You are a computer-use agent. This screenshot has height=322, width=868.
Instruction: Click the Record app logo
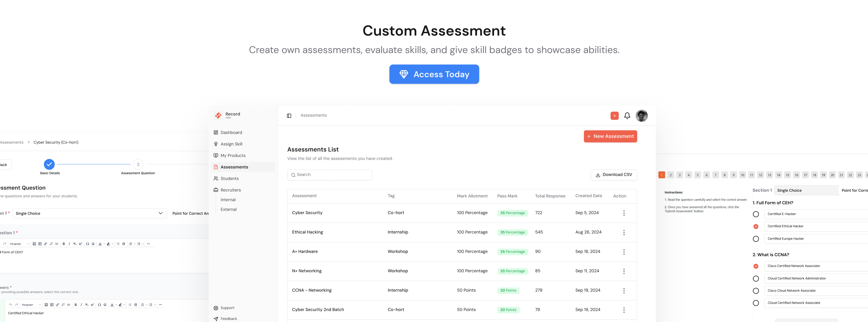tap(218, 115)
